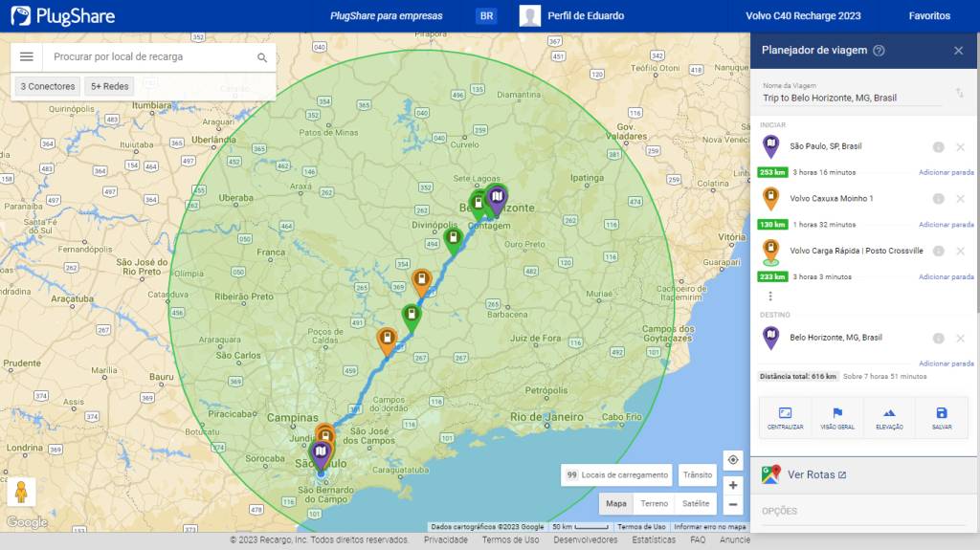Image resolution: width=980 pixels, height=550 pixels.
Task: Switch to Mapa view
Action: coord(615,503)
